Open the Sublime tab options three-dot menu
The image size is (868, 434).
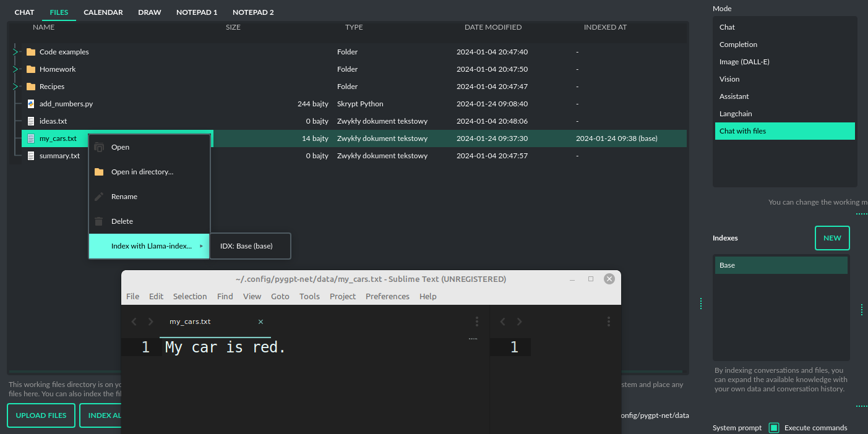click(x=476, y=321)
